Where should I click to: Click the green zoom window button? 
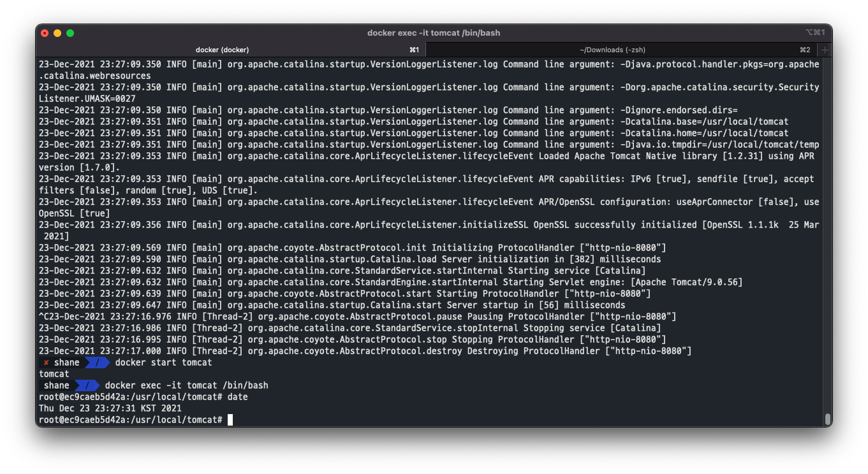click(x=70, y=33)
